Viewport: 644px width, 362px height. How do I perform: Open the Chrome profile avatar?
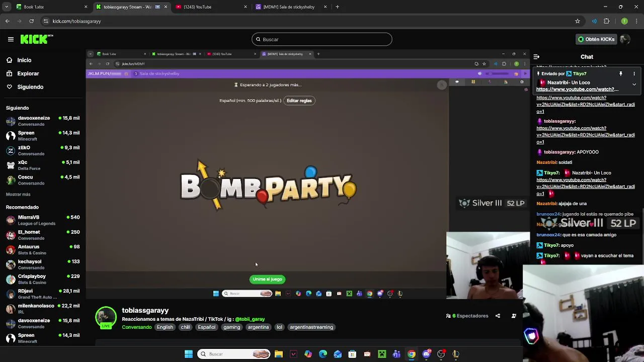pyautogui.click(x=624, y=21)
